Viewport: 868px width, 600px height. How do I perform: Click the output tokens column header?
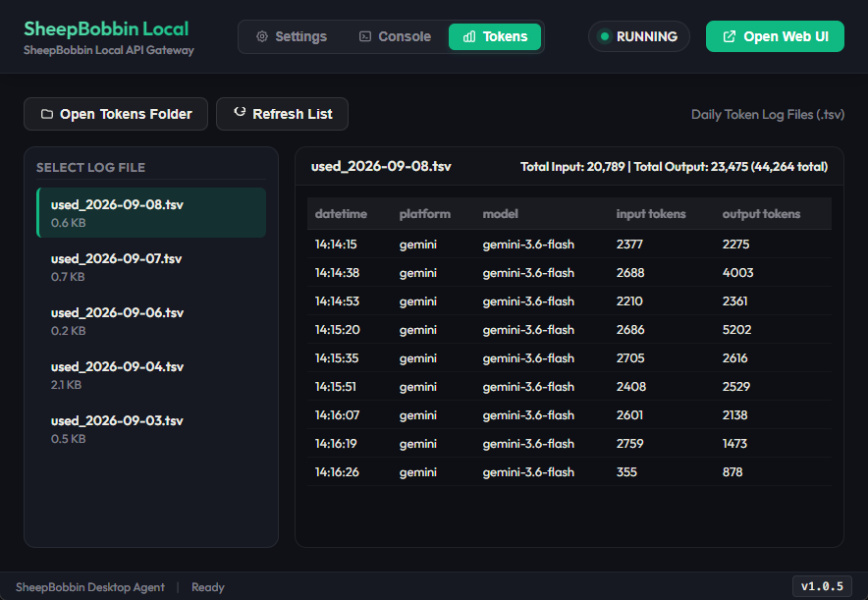[761, 214]
